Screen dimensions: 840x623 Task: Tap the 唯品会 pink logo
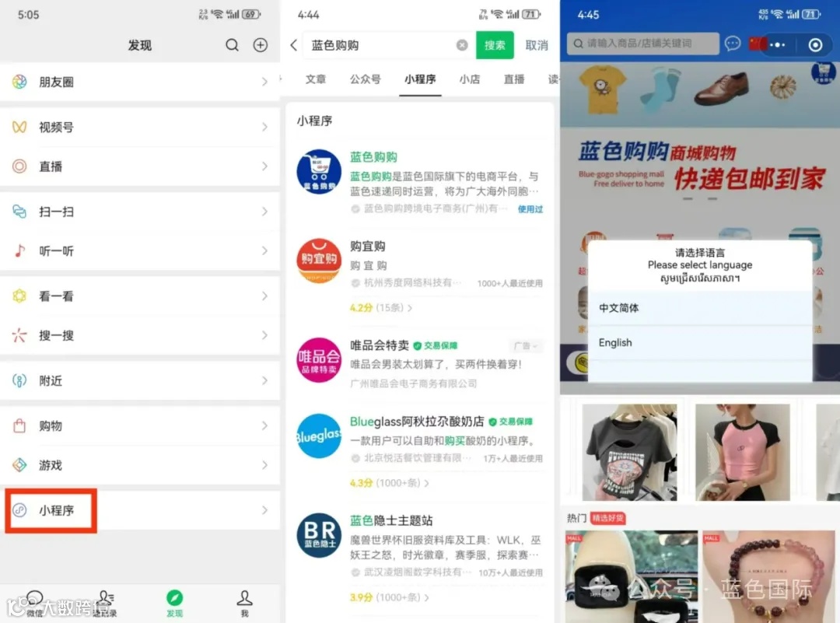click(319, 360)
